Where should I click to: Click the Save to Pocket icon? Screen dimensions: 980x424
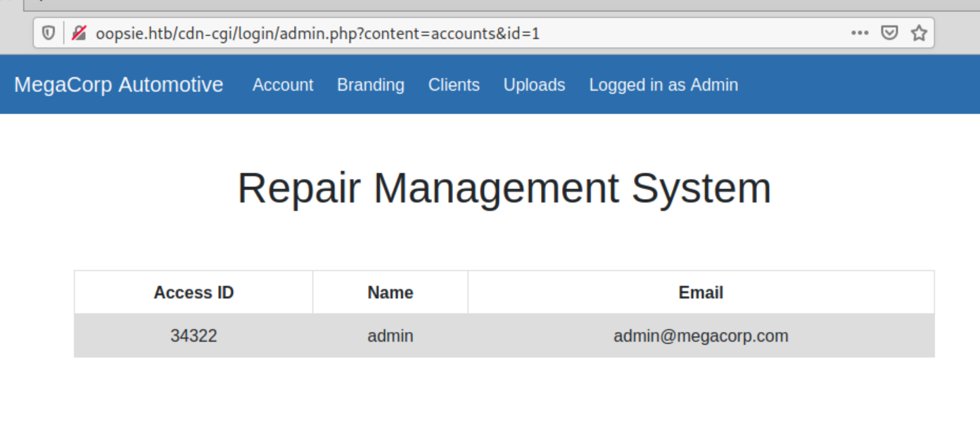point(889,33)
